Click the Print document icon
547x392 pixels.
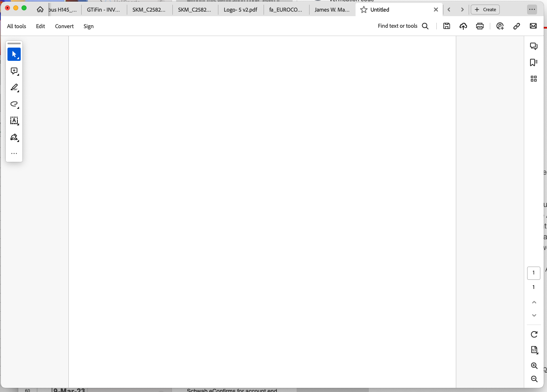(x=479, y=26)
